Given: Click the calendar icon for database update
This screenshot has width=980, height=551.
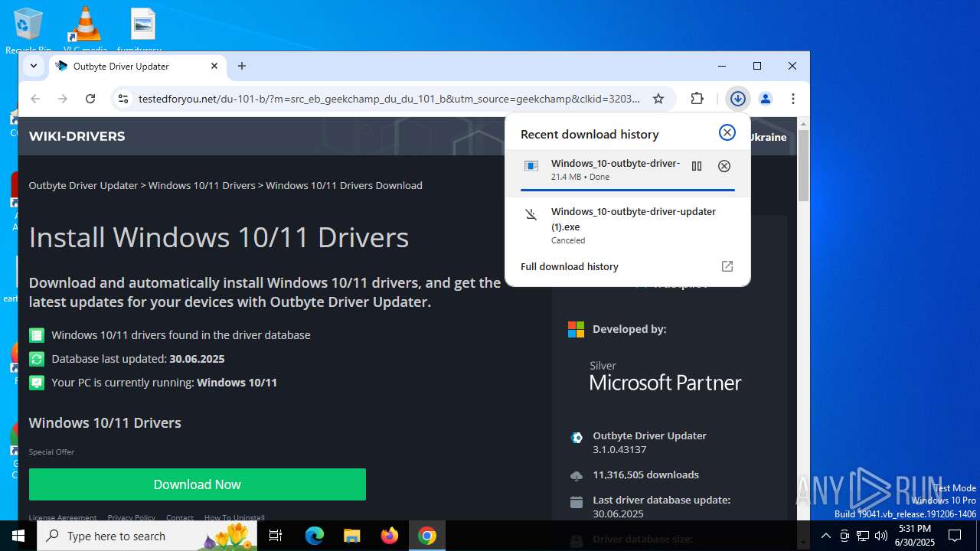Looking at the screenshot, I should point(577,502).
